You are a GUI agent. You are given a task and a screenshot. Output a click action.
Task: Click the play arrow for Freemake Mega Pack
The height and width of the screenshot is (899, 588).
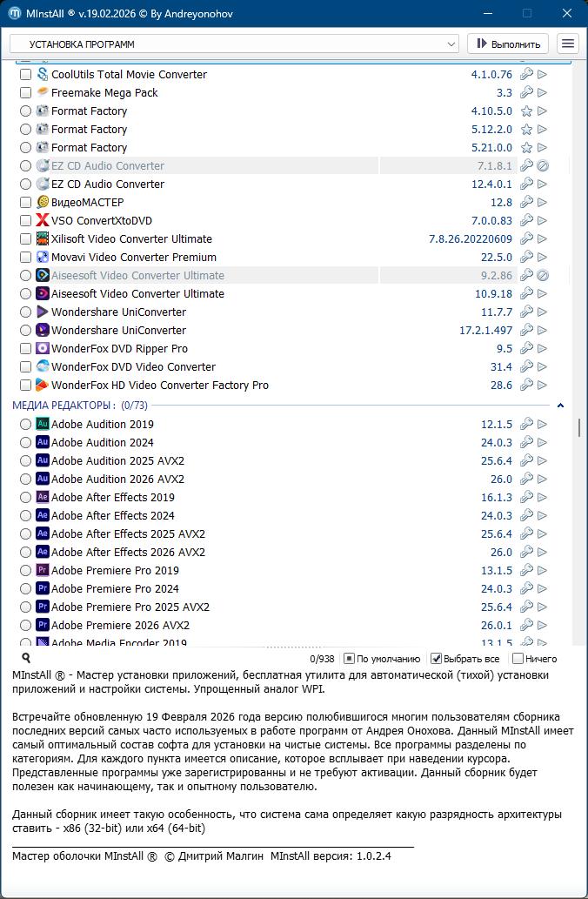(542, 93)
